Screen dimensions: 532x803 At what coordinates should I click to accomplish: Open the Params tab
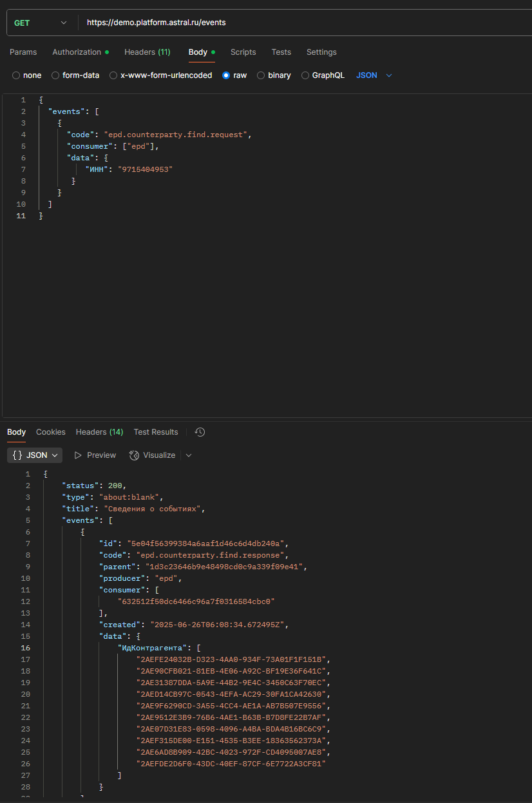(23, 52)
